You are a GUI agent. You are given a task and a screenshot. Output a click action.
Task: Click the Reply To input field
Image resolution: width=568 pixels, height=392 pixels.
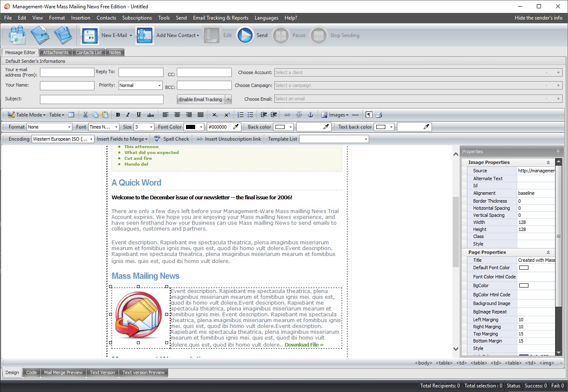141,72
